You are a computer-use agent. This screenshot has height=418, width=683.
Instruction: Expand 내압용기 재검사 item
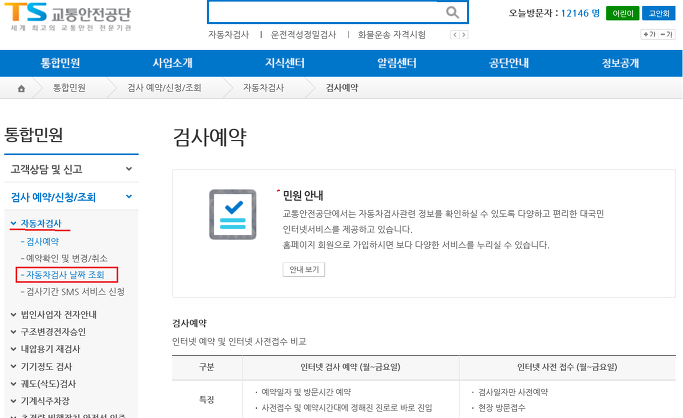coord(45,349)
